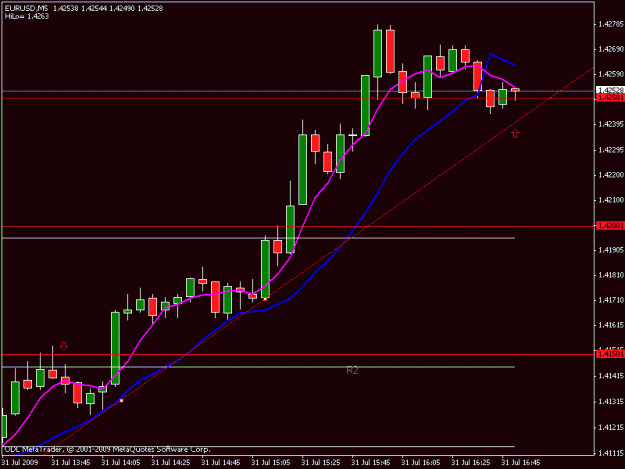Click the 1.42690 price axis label

[x=611, y=49]
